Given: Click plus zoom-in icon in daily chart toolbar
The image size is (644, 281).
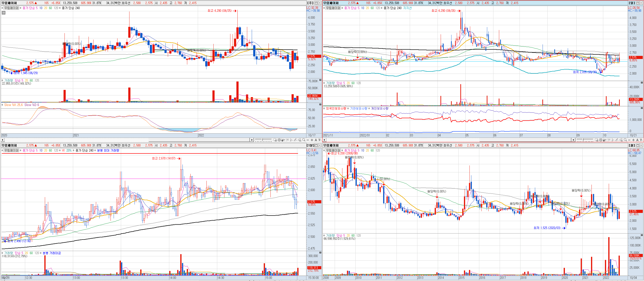Looking at the screenshot, I should tap(633, 140).
